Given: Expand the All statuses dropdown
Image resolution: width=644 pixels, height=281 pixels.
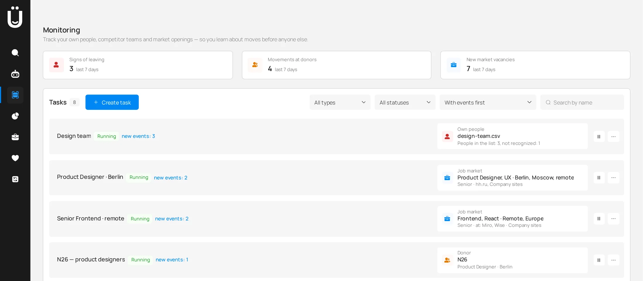Looking at the screenshot, I should click(x=405, y=102).
